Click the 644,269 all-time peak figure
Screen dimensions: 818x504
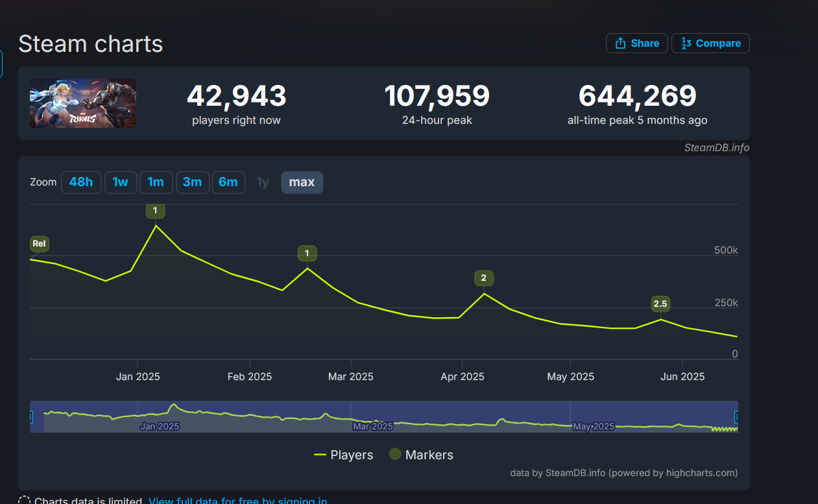pyautogui.click(x=637, y=96)
